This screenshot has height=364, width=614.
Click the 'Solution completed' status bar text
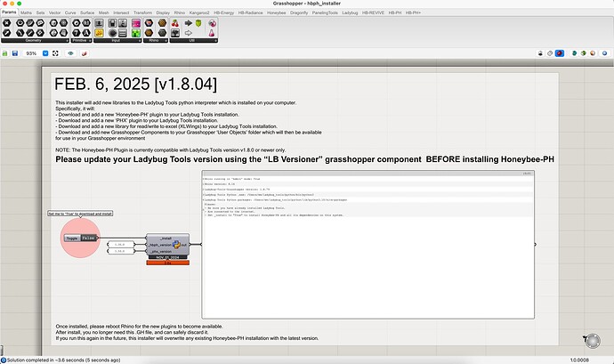64,360
